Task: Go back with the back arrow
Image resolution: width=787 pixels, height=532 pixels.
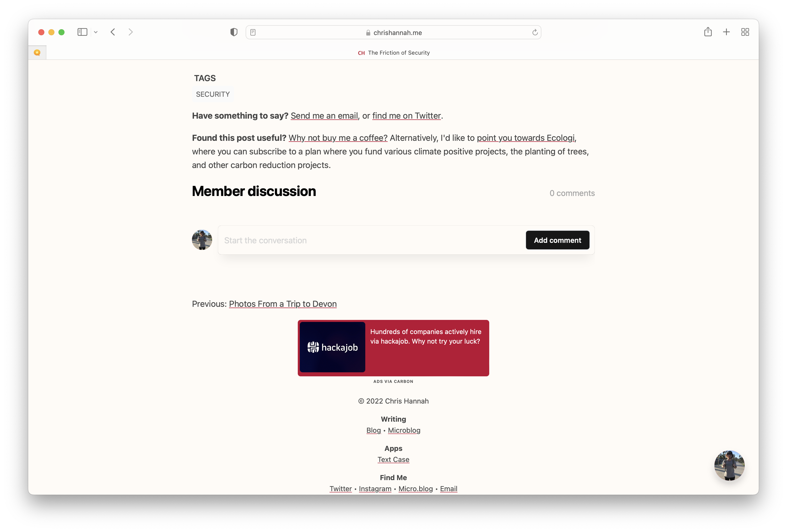Action: [x=113, y=32]
